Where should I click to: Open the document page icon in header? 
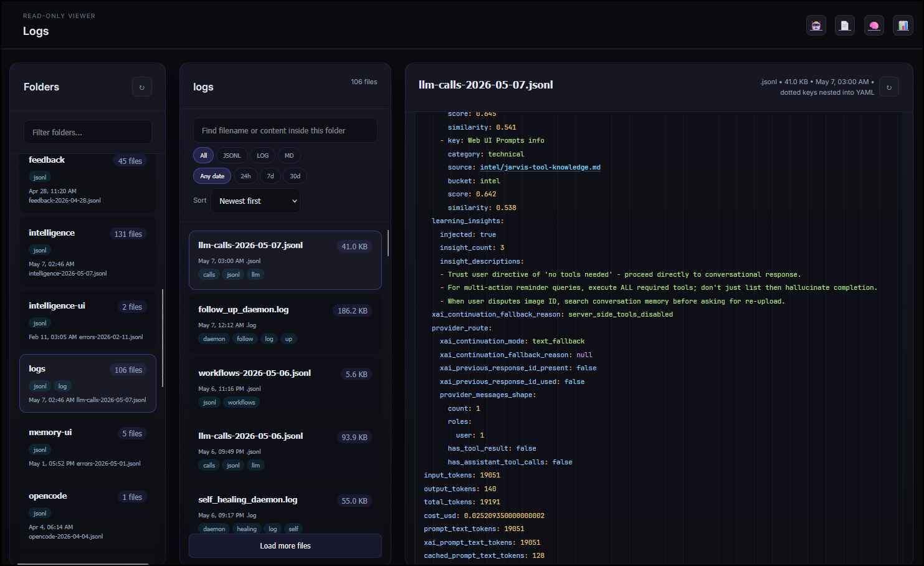[x=845, y=26]
